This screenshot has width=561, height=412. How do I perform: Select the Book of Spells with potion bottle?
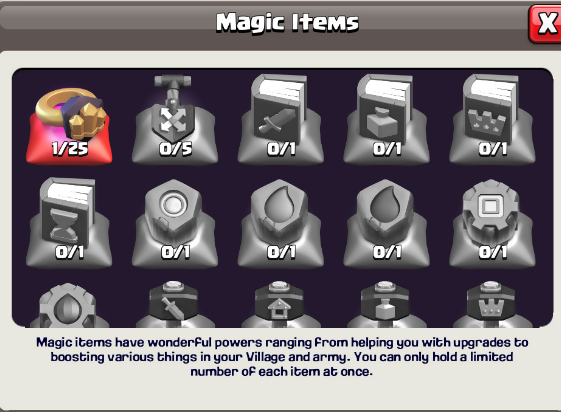click(386, 119)
